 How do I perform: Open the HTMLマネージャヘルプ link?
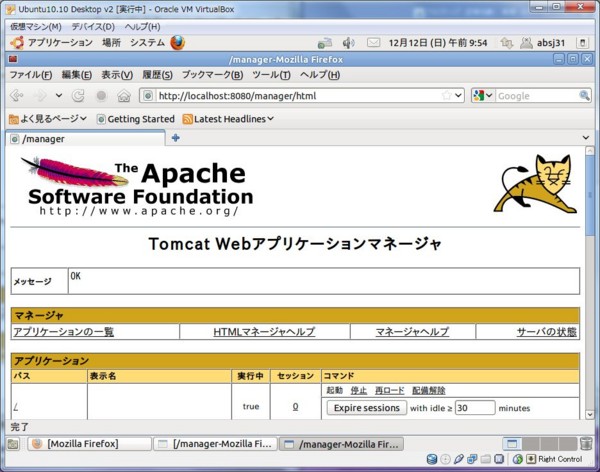point(264,332)
